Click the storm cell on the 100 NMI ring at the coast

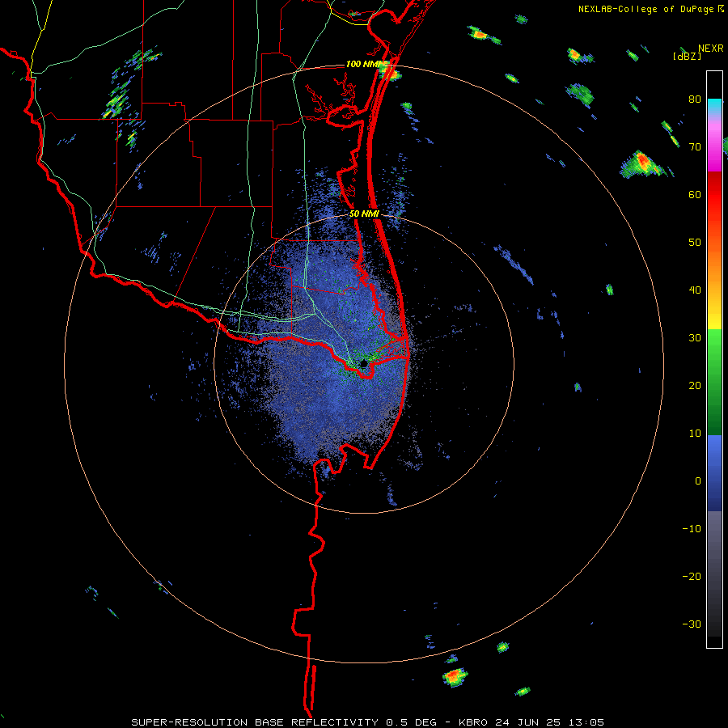tap(388, 72)
